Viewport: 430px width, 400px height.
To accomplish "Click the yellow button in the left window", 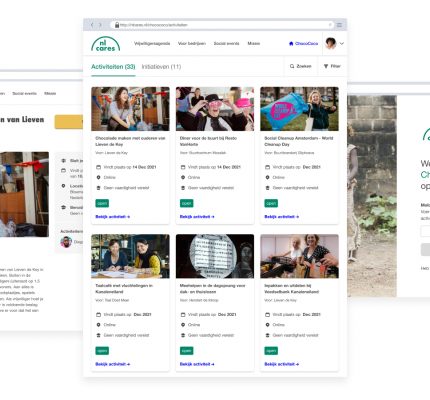I will tap(69, 122).
